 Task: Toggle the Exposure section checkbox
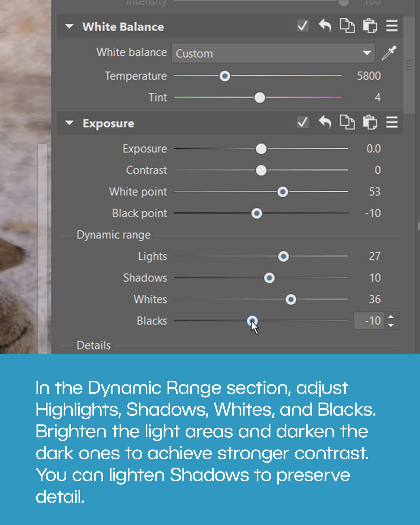coord(303,122)
